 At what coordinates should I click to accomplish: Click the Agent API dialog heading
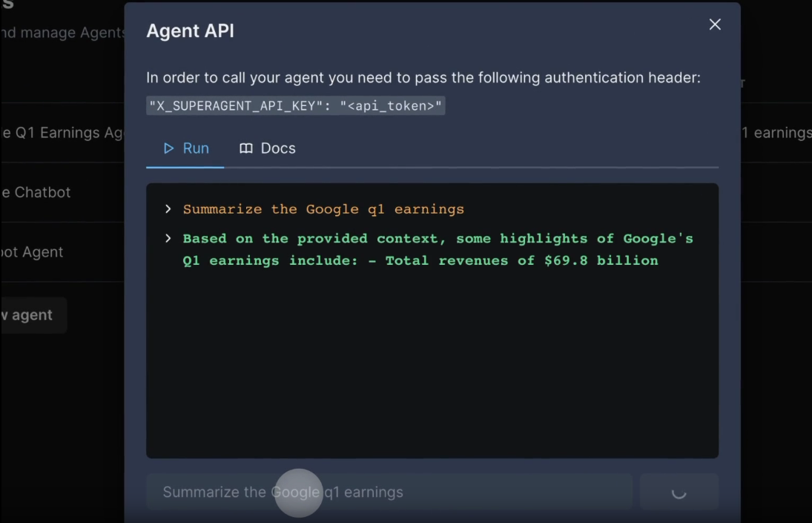(x=190, y=30)
